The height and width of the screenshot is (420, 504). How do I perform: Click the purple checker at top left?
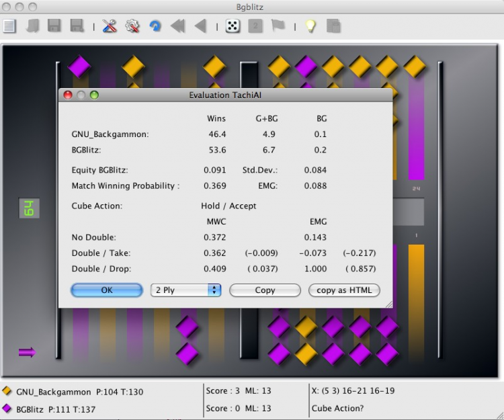pyautogui.click(x=79, y=67)
